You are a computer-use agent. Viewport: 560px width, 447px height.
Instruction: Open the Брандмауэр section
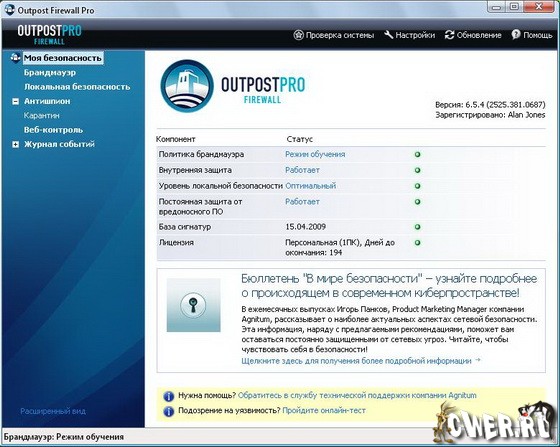pos(50,72)
